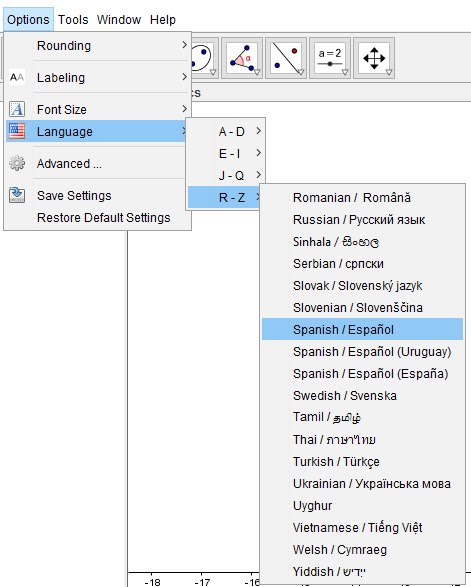Screen dimensions: 471x587
Task: Select the R - Z language group
Action: (224, 197)
